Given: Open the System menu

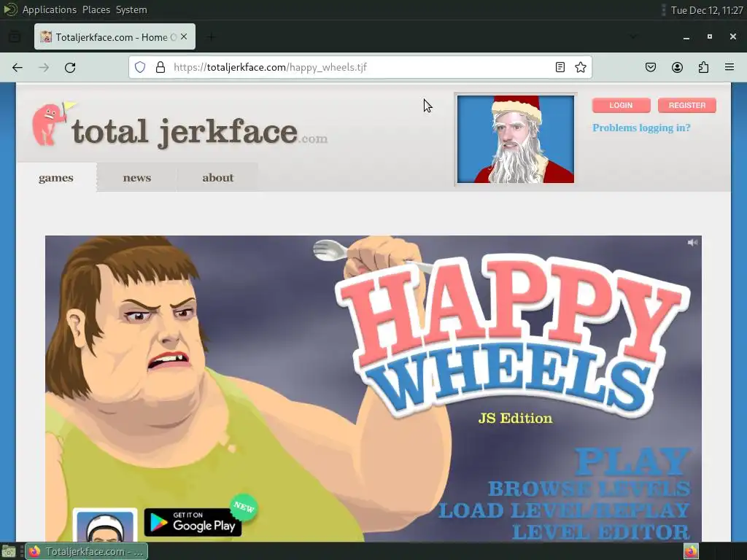Looking at the screenshot, I should pyautogui.click(x=131, y=9).
